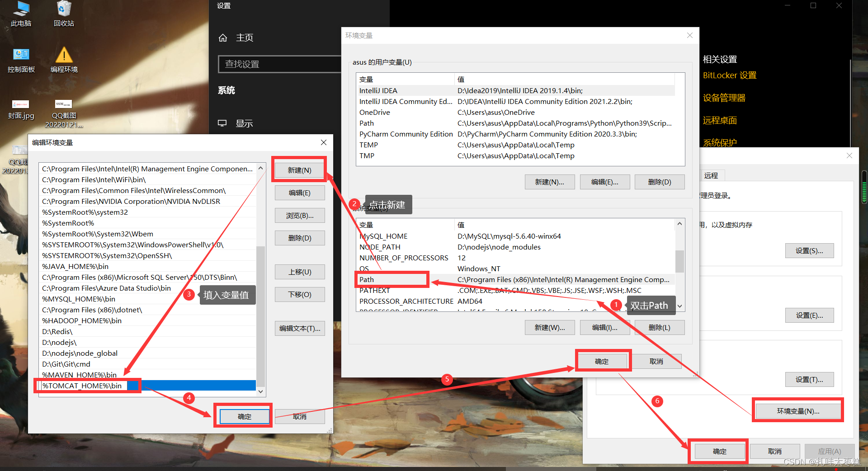Select the PATHEXT system variable row
The image size is (868, 471).
(x=515, y=290)
